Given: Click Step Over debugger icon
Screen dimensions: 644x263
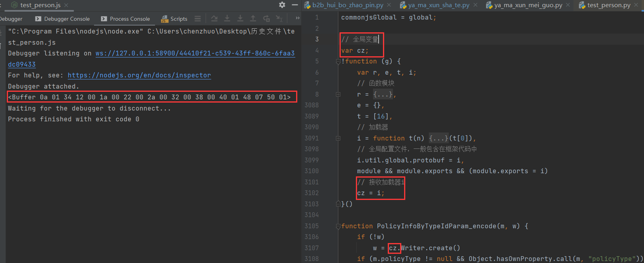Looking at the screenshot, I should (214, 18).
